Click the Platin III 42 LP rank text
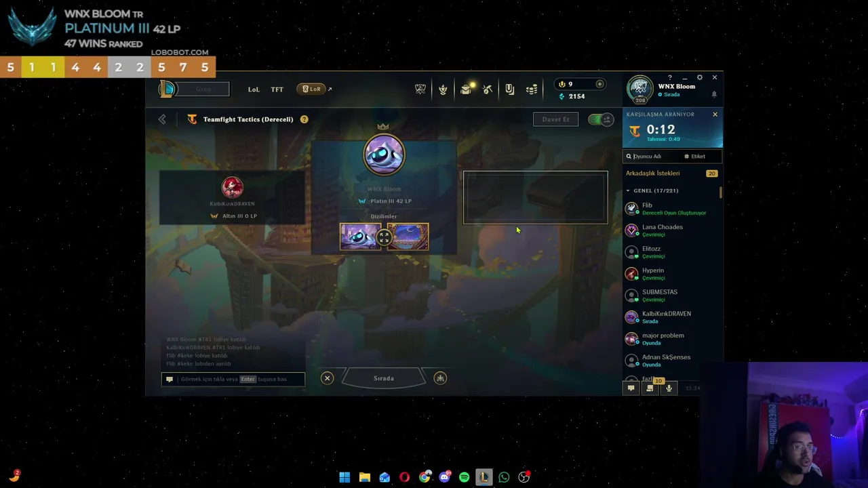 click(391, 201)
